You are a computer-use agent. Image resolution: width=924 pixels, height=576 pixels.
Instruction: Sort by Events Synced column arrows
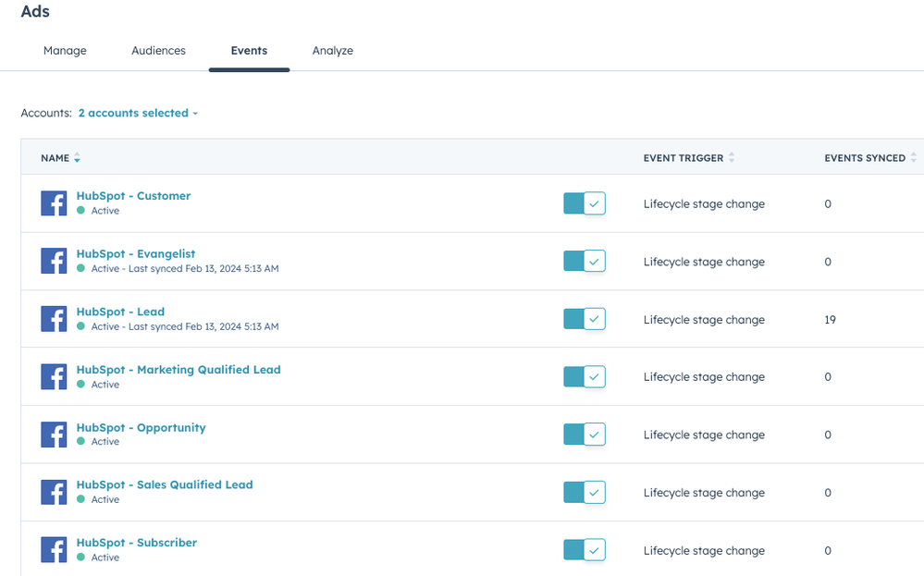point(914,157)
